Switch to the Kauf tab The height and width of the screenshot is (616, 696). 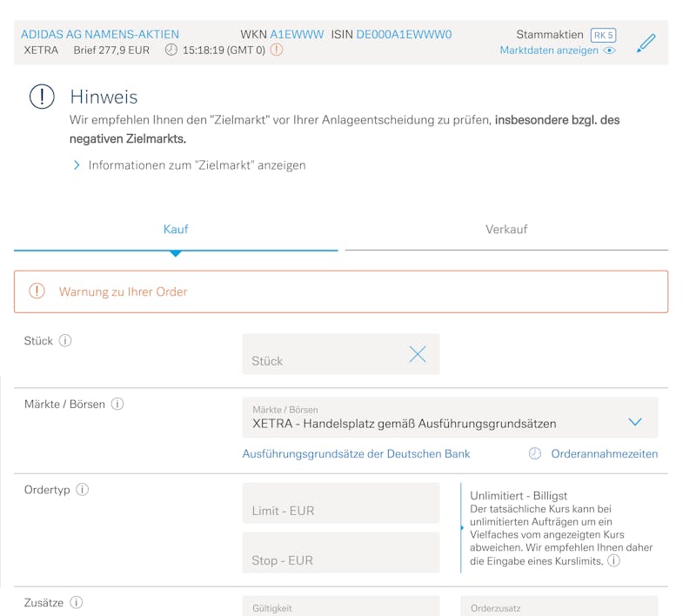176,230
